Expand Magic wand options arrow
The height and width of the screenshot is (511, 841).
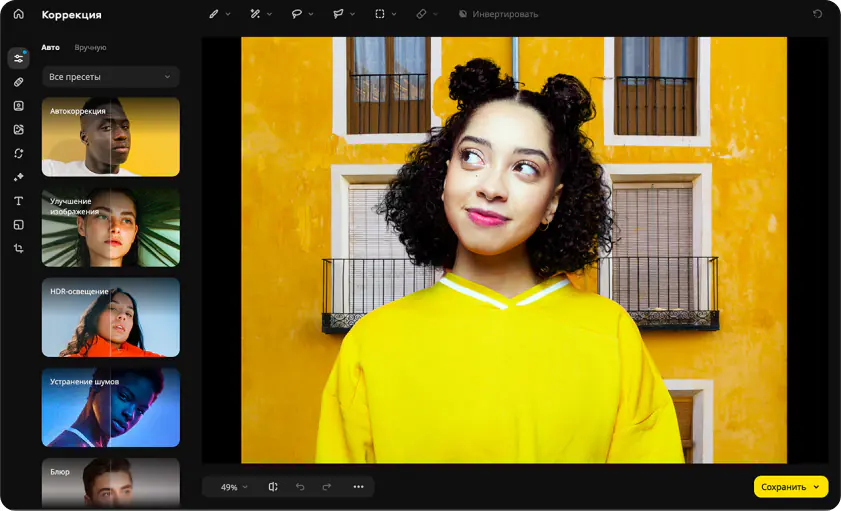click(x=269, y=14)
